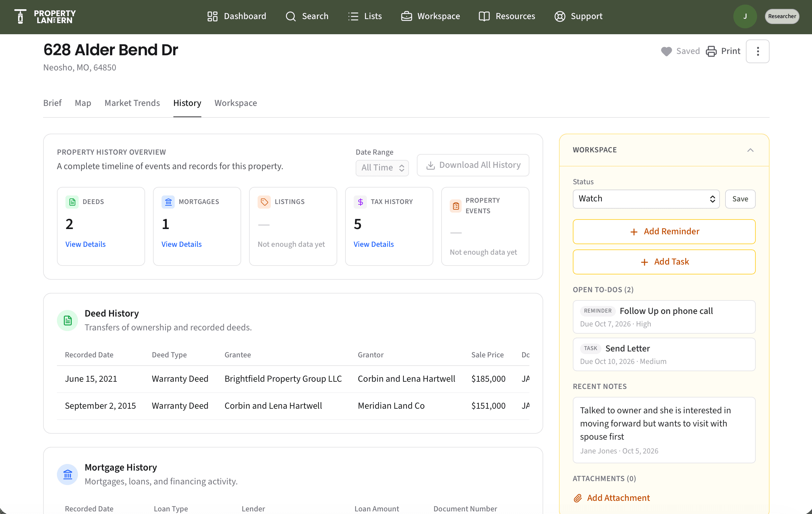Select the June 15, 2021 deed row date
812x514 pixels.
[x=91, y=379]
